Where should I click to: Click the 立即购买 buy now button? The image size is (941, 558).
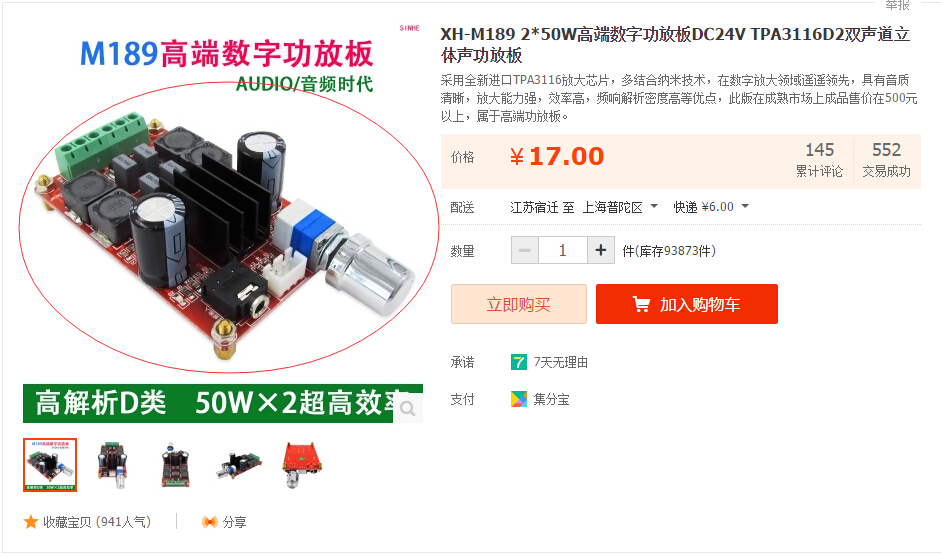[519, 304]
